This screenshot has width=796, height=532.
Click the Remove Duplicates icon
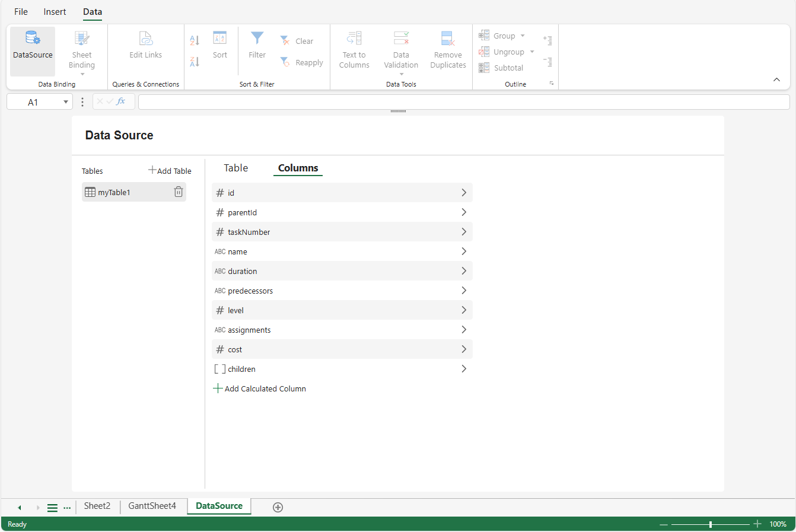448,39
